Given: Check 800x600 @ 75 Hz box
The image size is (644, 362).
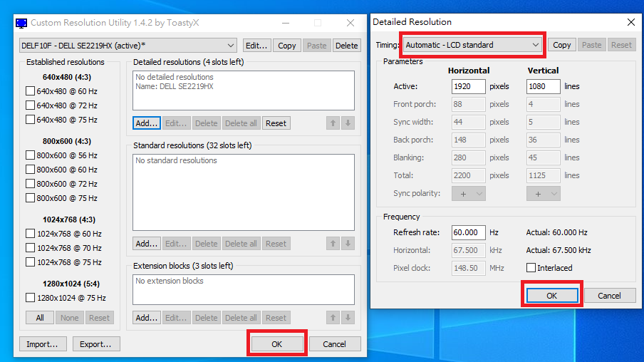Looking at the screenshot, I should 30,198.
